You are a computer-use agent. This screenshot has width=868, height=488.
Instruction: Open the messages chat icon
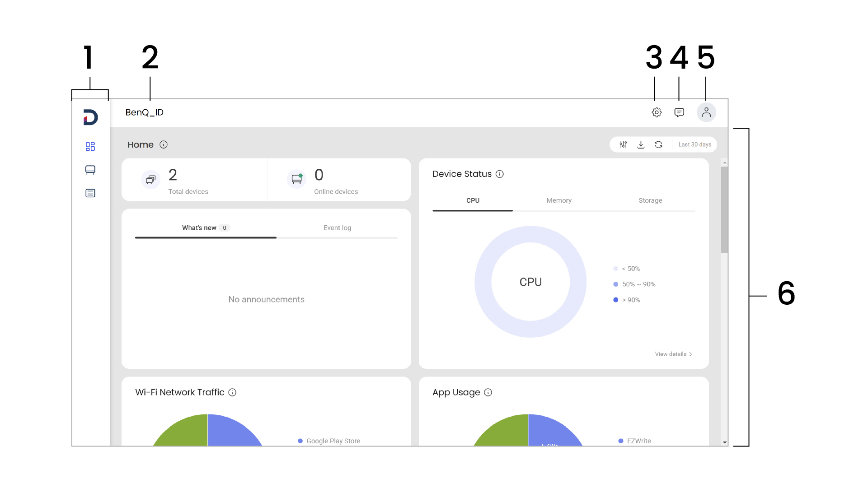(679, 112)
